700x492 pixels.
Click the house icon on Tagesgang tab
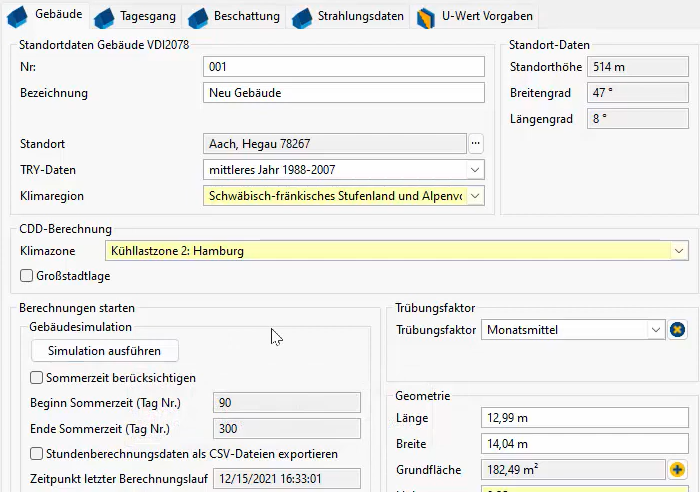coord(104,18)
